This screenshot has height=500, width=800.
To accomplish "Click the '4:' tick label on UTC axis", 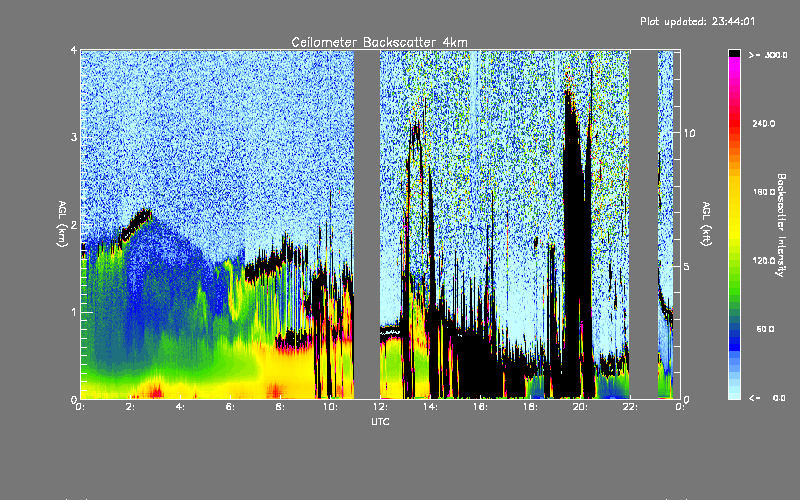I will click(180, 407).
